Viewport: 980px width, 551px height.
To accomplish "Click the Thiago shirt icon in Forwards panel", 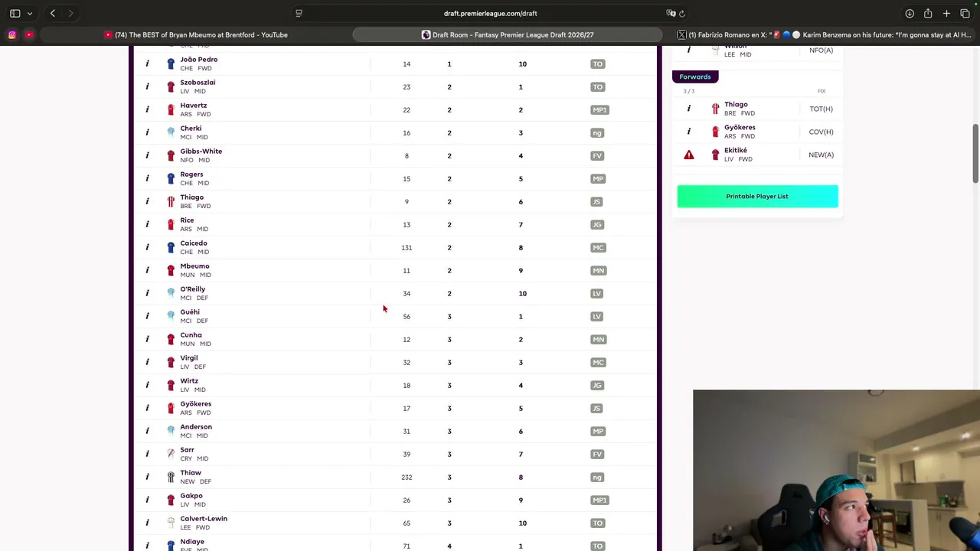I will pos(715,109).
